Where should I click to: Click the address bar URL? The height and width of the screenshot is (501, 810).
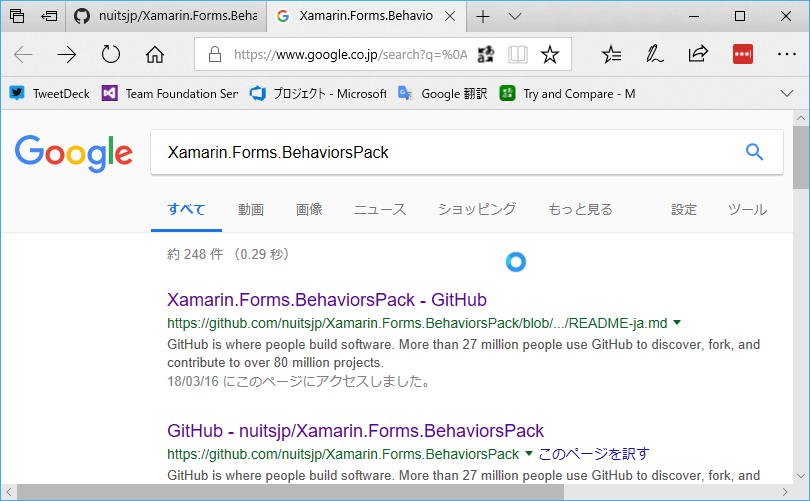[350, 54]
